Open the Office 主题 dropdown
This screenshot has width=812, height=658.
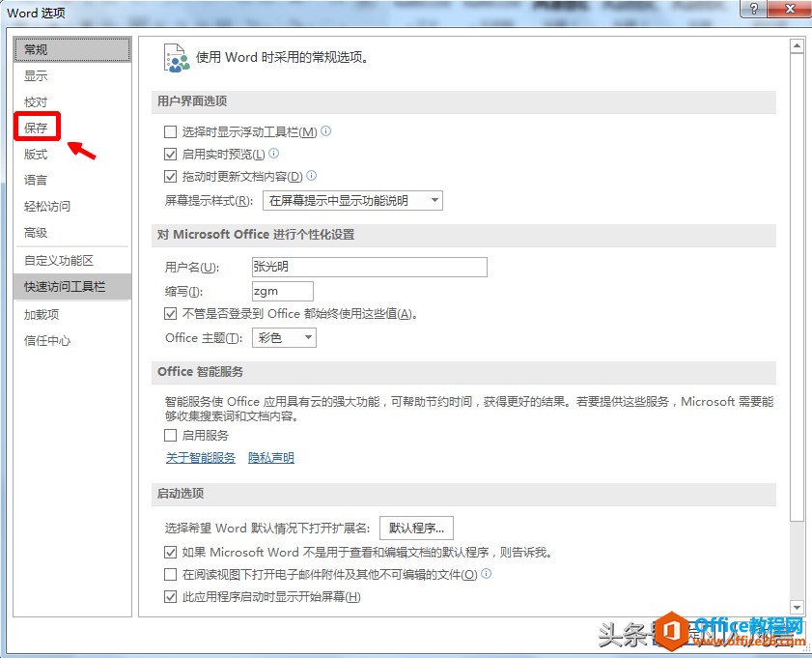tap(284, 338)
